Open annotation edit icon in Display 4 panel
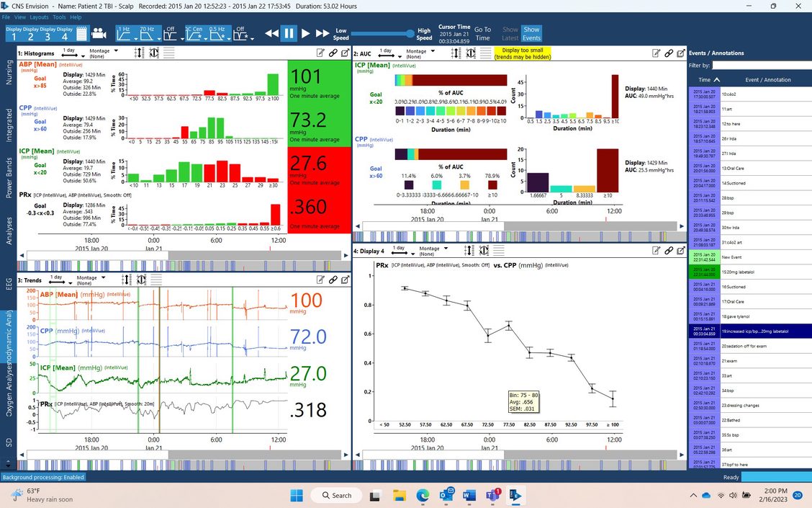The image size is (812, 508). click(x=656, y=250)
